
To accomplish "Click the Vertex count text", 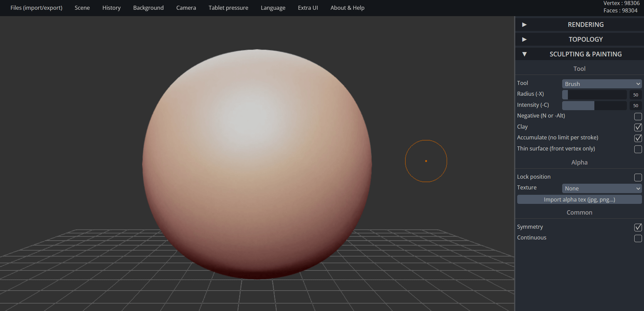I will (x=622, y=3).
